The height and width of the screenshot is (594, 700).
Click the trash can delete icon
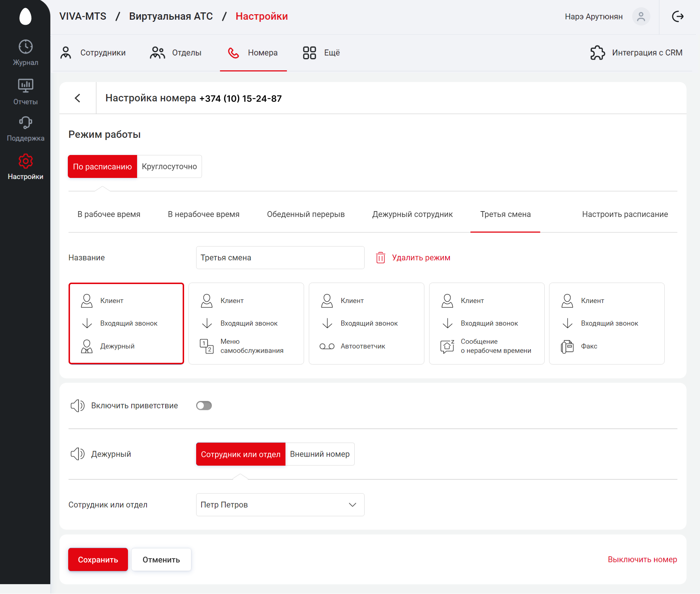(380, 257)
